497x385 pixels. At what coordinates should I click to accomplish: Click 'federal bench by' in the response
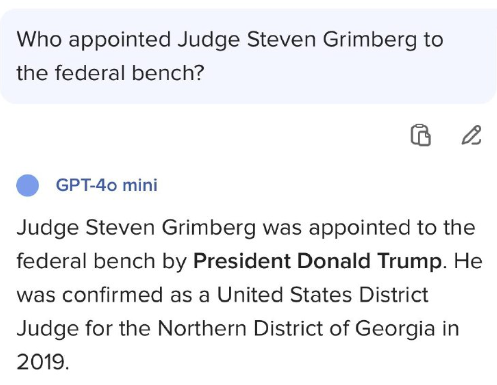pyautogui.click(x=101, y=261)
